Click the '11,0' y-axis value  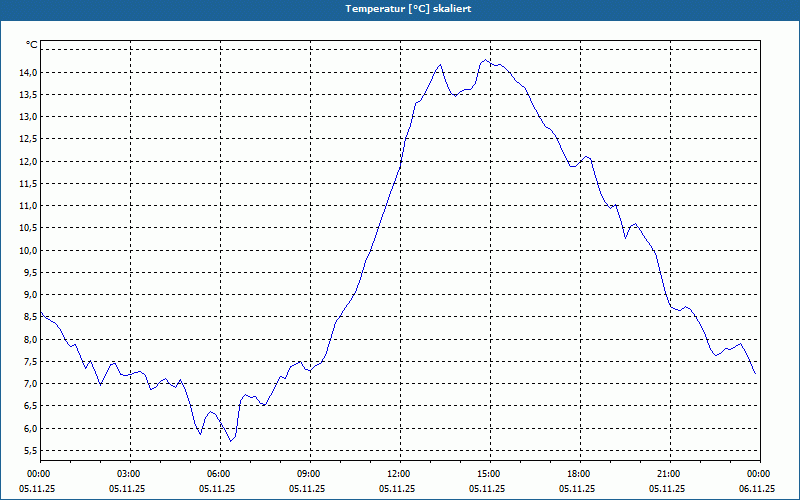[x=29, y=206]
